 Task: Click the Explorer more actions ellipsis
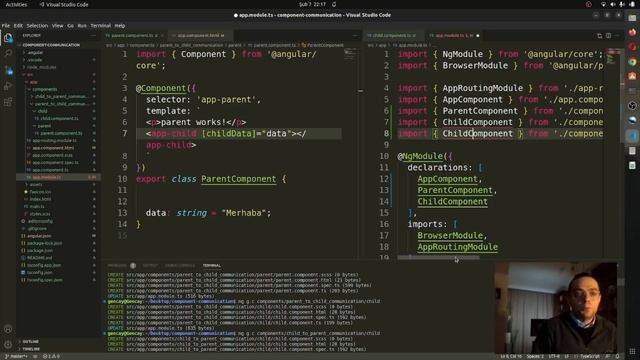click(x=93, y=36)
